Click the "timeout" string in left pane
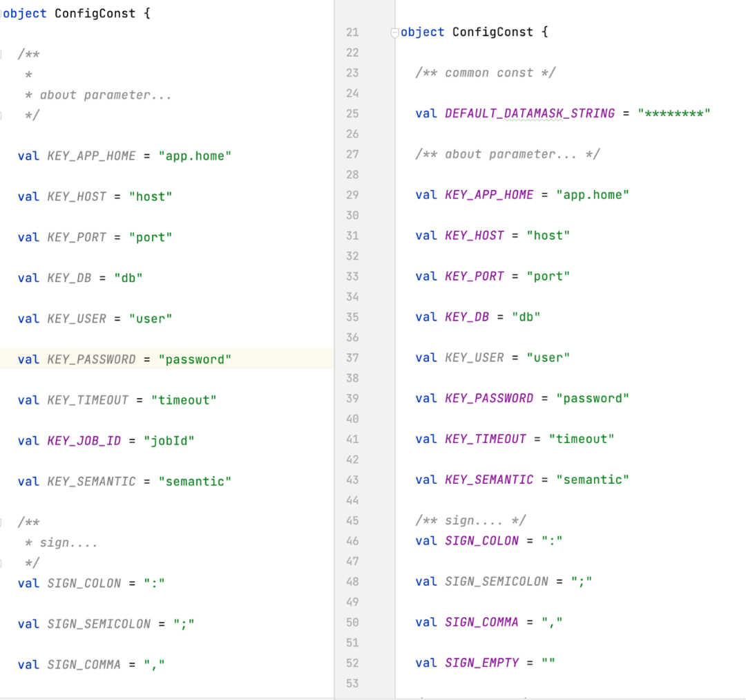 [x=184, y=399]
